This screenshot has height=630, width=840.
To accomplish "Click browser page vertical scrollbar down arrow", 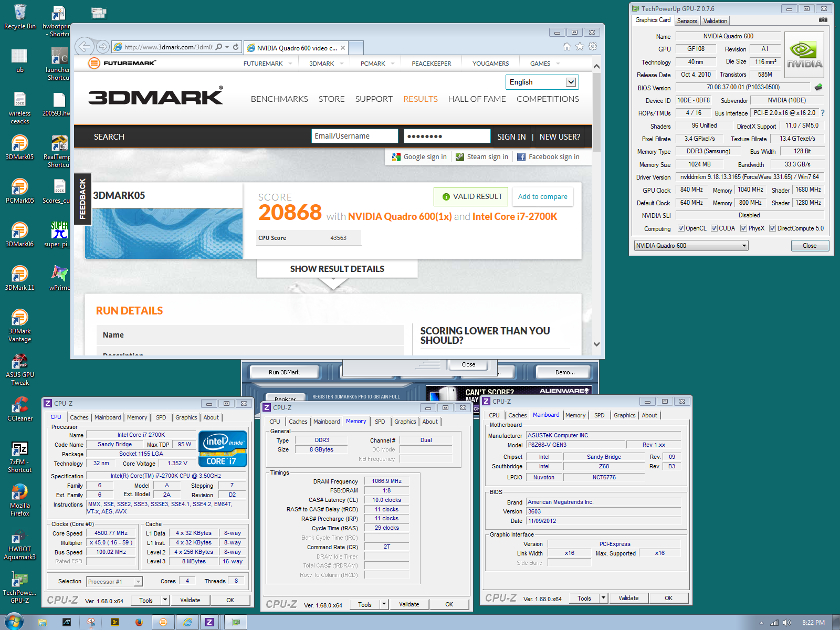I will 596,344.
